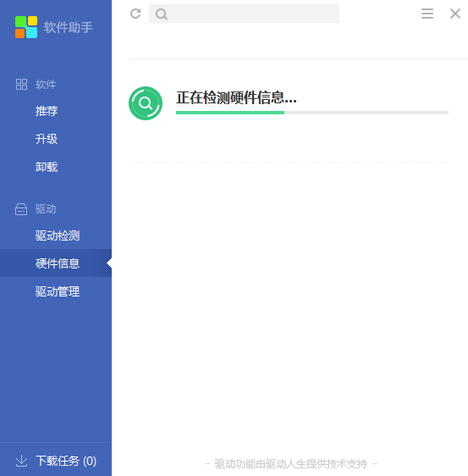468x476 pixels.
Task: Focus the search input field
Action: click(x=244, y=14)
